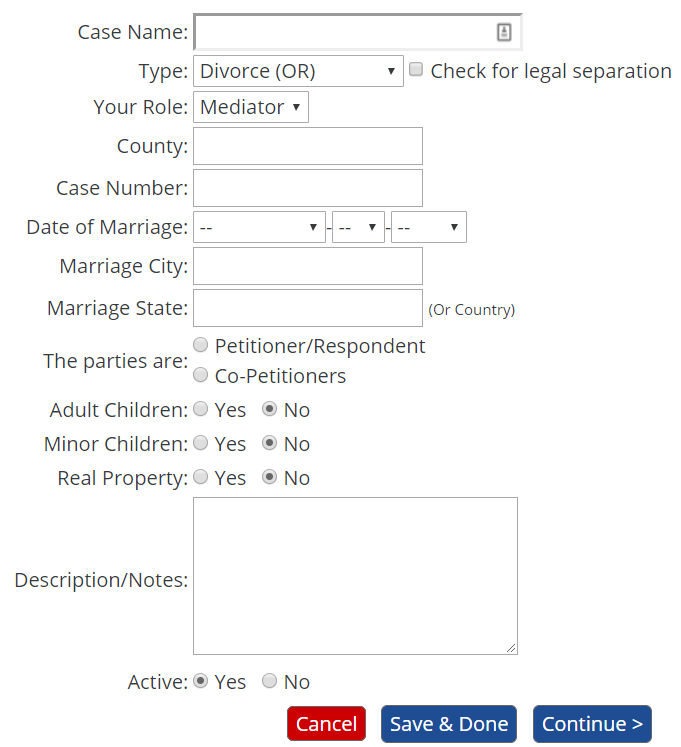Set Active to No
The image size is (681, 747).
click(x=269, y=681)
